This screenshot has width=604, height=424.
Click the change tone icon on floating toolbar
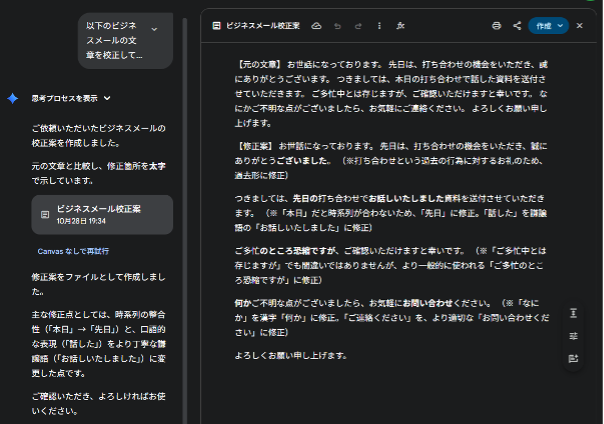pyautogui.click(x=573, y=336)
